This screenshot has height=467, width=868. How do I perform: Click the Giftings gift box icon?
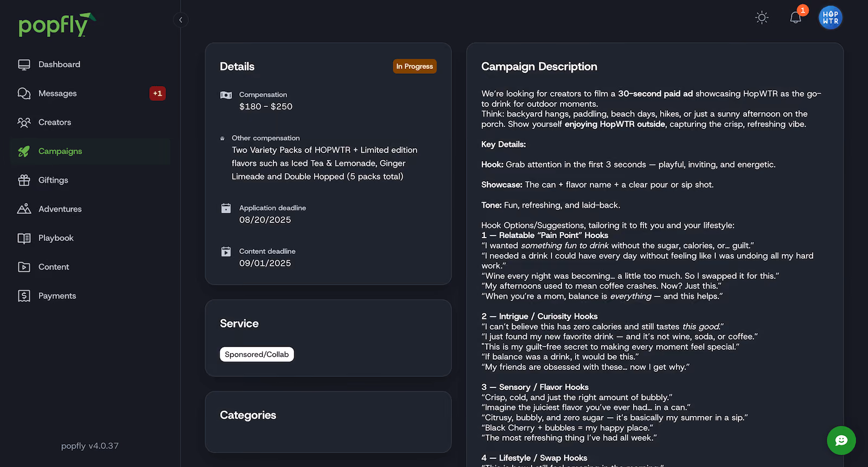click(x=24, y=180)
